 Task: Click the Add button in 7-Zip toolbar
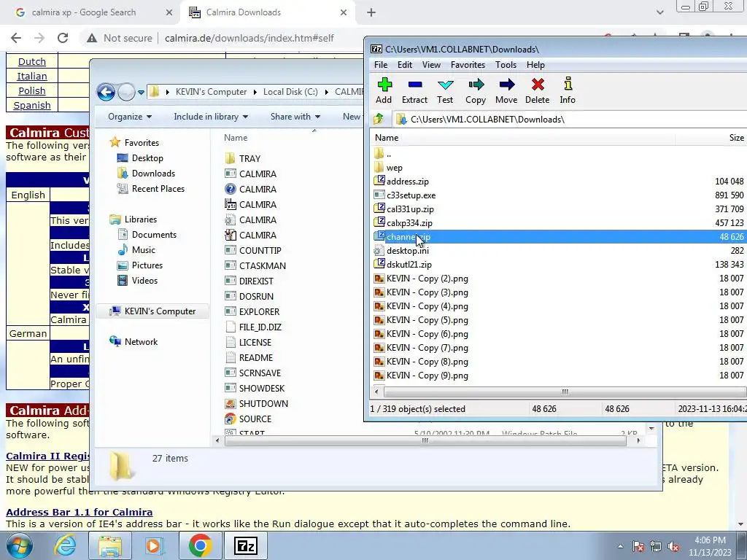pos(384,90)
